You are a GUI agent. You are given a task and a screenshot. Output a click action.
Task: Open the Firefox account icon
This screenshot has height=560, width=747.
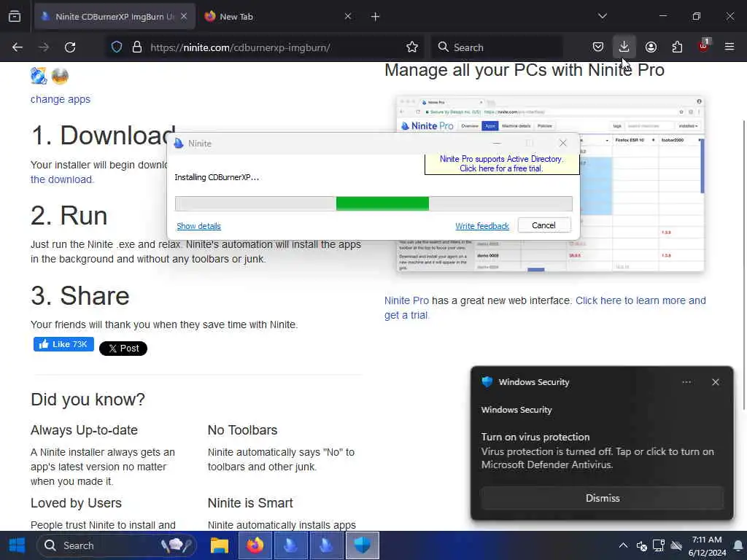[651, 47]
